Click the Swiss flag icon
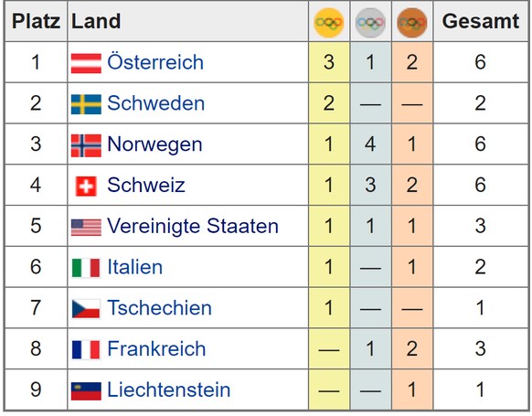 86,186
